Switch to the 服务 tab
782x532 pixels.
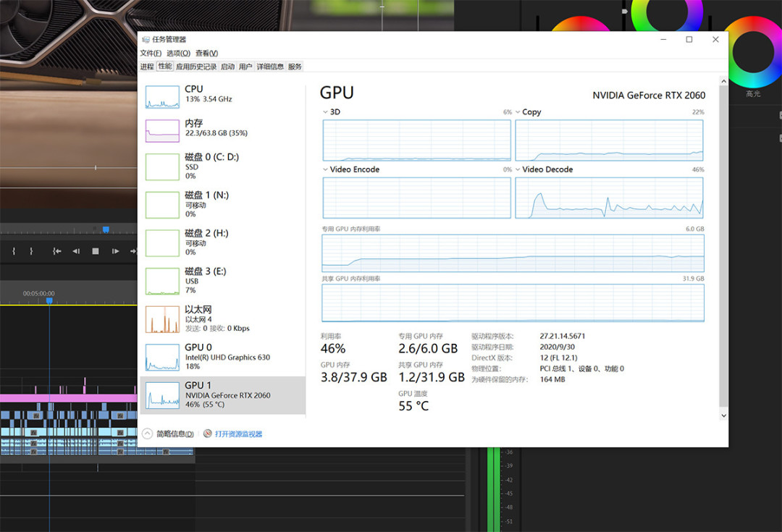coord(295,67)
